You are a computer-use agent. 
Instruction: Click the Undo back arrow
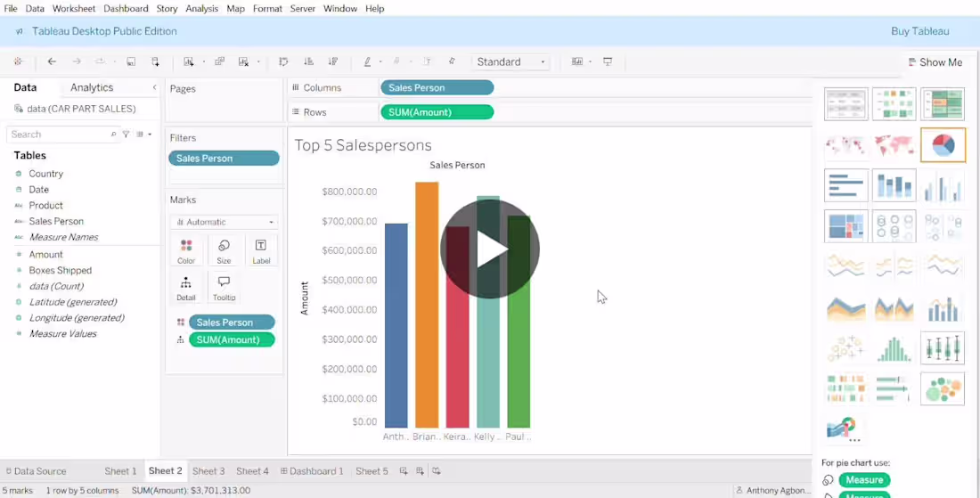(x=52, y=61)
